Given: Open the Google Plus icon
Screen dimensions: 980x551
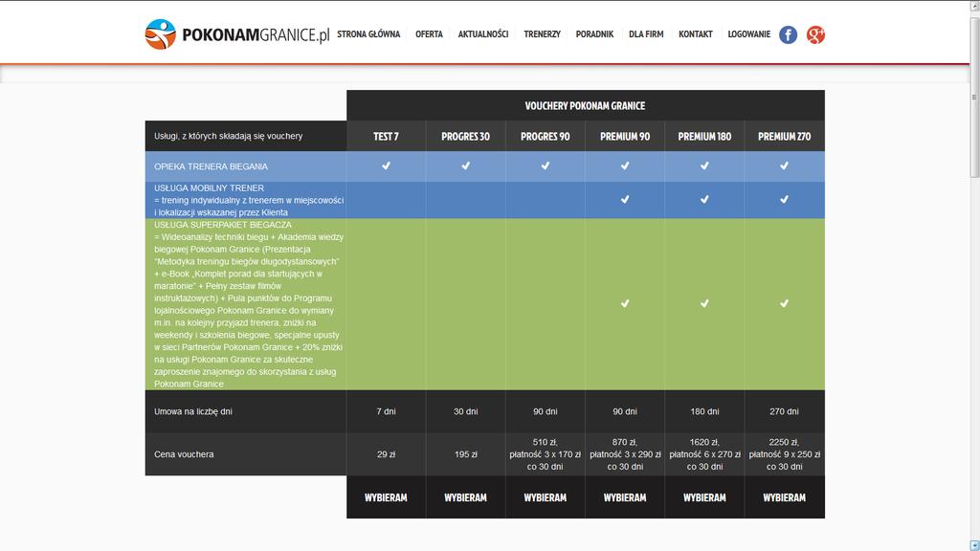Looking at the screenshot, I should (815, 35).
